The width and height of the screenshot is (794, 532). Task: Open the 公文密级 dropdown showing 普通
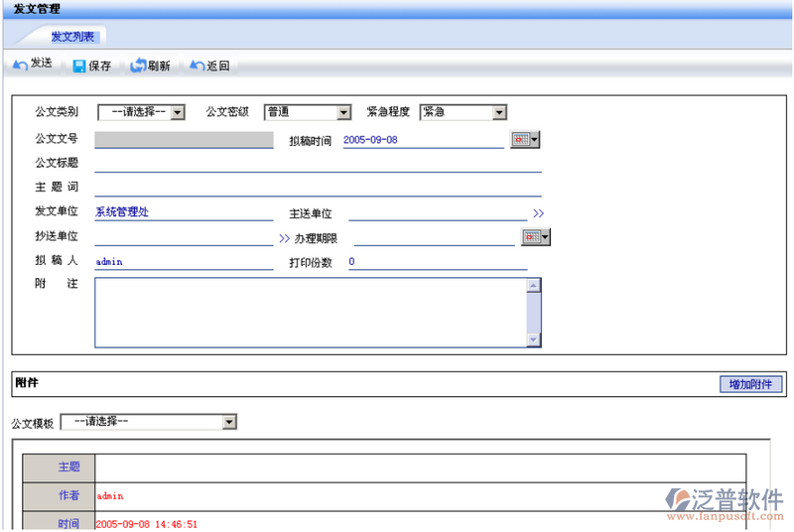[x=343, y=113]
